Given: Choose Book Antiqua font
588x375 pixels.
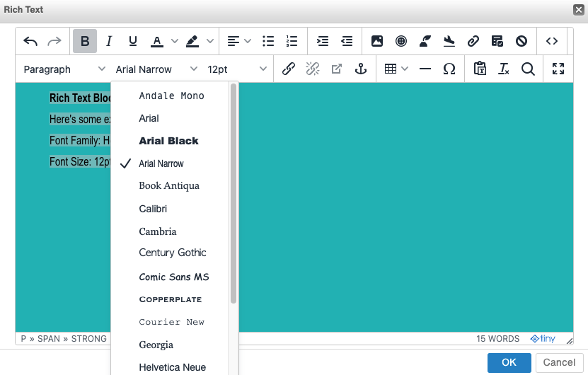Looking at the screenshot, I should click(171, 186).
